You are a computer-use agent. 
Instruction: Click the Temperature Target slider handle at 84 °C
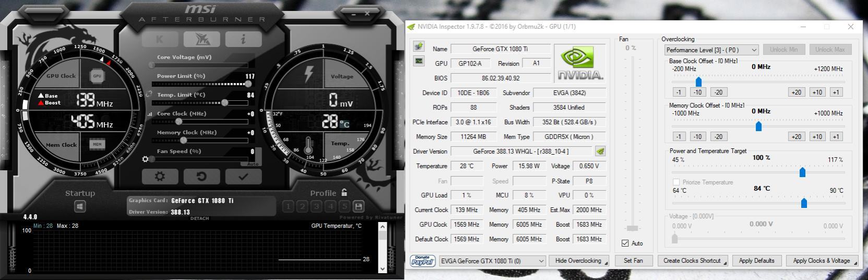coord(804,203)
